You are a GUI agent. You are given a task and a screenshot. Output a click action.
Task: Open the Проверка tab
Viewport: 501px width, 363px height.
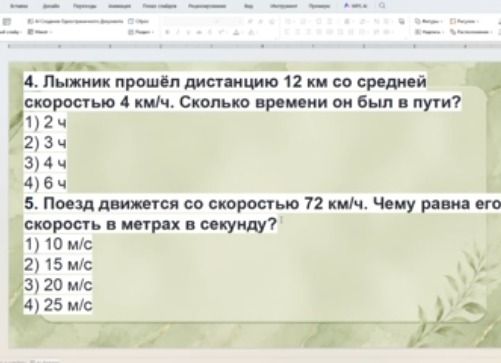point(319,6)
